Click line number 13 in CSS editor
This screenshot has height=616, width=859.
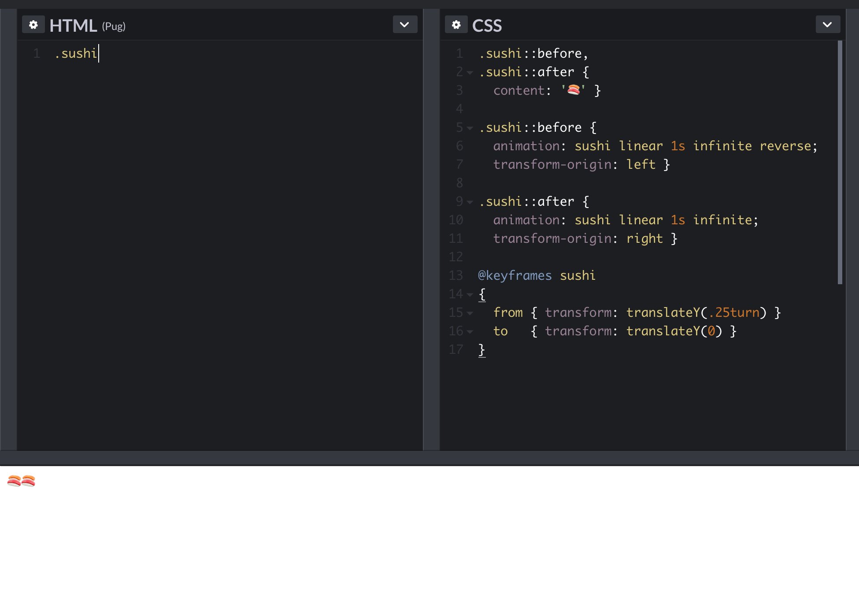pyautogui.click(x=456, y=275)
